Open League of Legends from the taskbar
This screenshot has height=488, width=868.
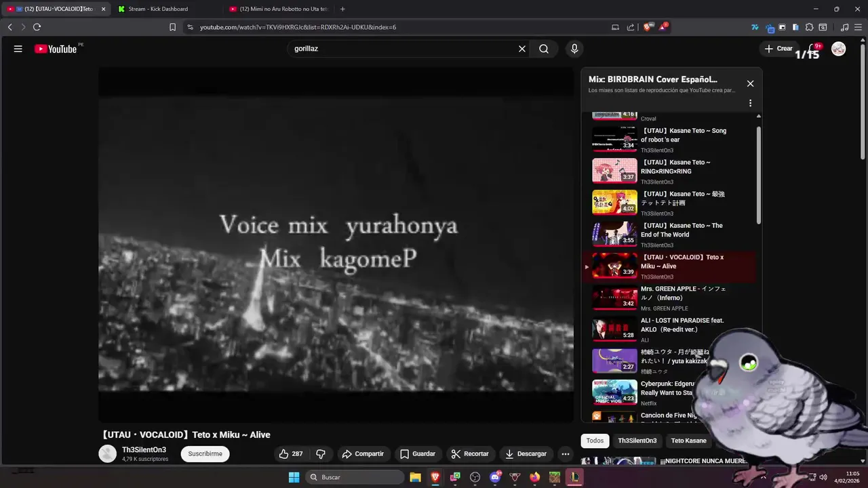coord(575,477)
